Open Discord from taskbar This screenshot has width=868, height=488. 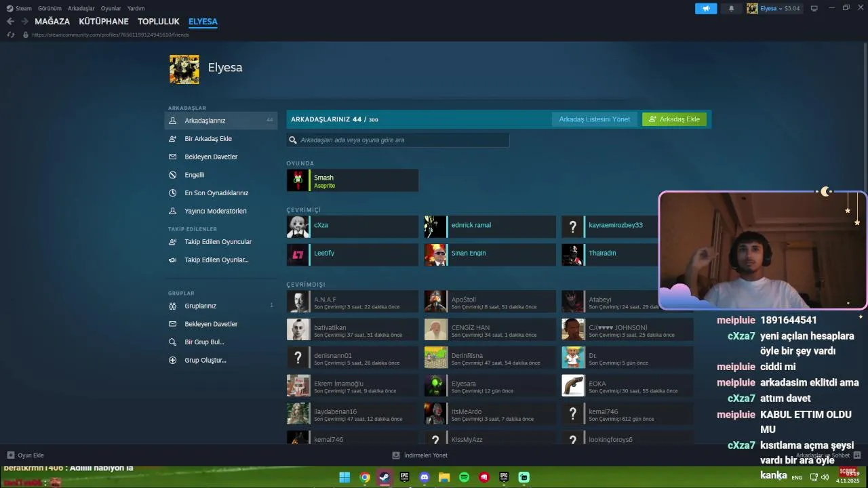(x=425, y=477)
